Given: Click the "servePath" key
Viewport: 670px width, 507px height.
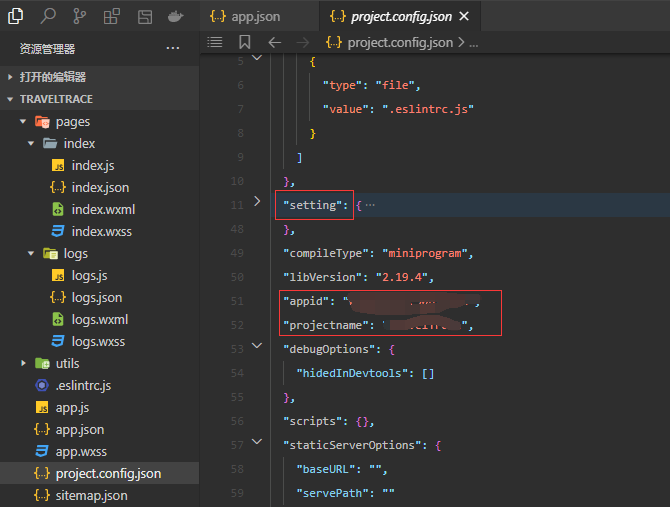Looking at the screenshot, I should [x=332, y=493].
